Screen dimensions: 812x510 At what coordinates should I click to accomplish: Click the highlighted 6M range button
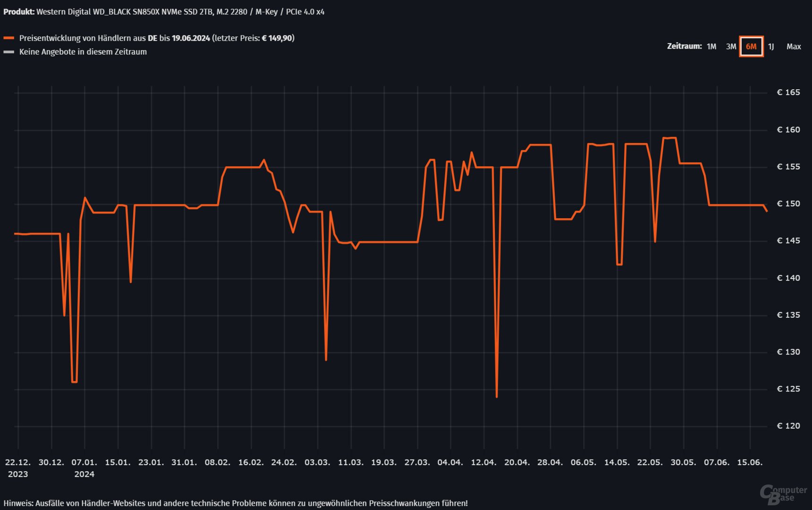[x=751, y=46]
